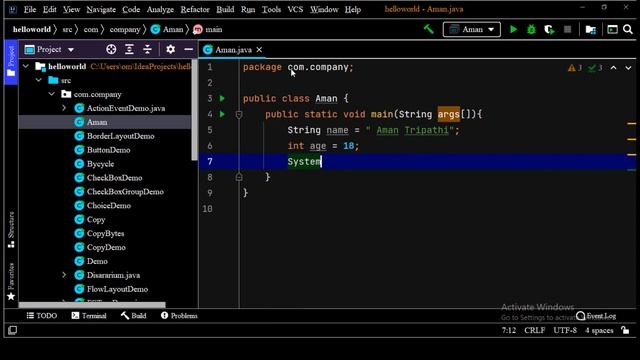Screen dimensions: 640x360
Task: Click fold end marker at line 8
Action: (x=239, y=177)
